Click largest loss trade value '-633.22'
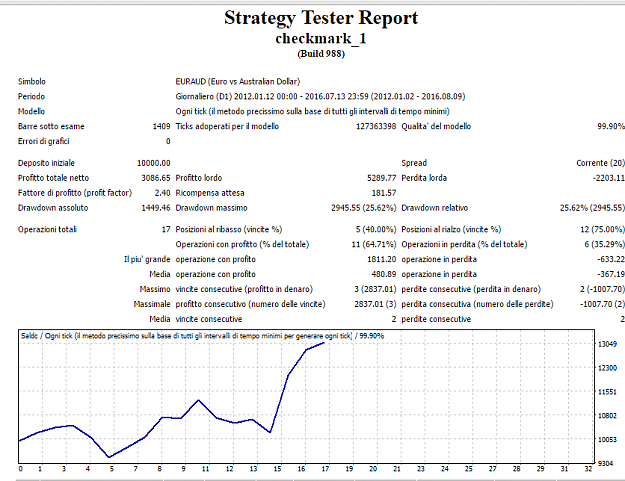Image resolution: width=625 pixels, height=481 pixels. 611,259
